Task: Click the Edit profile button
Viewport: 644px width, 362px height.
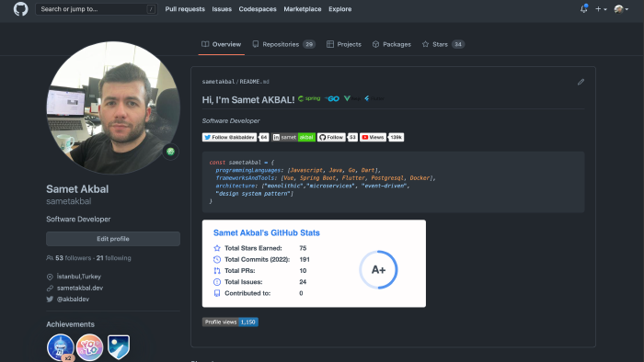Action: pyautogui.click(x=113, y=239)
